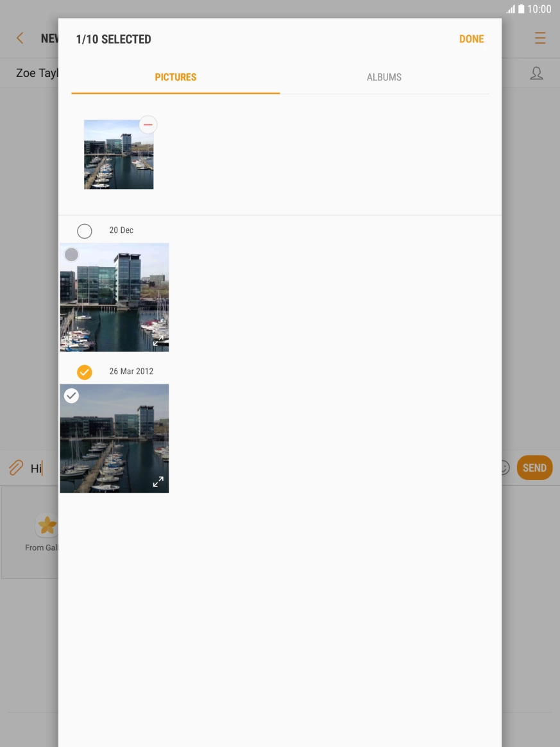Screen dimensions: 560x747
Task: Tap the paperclip attachment icon
Action: pyautogui.click(x=15, y=468)
